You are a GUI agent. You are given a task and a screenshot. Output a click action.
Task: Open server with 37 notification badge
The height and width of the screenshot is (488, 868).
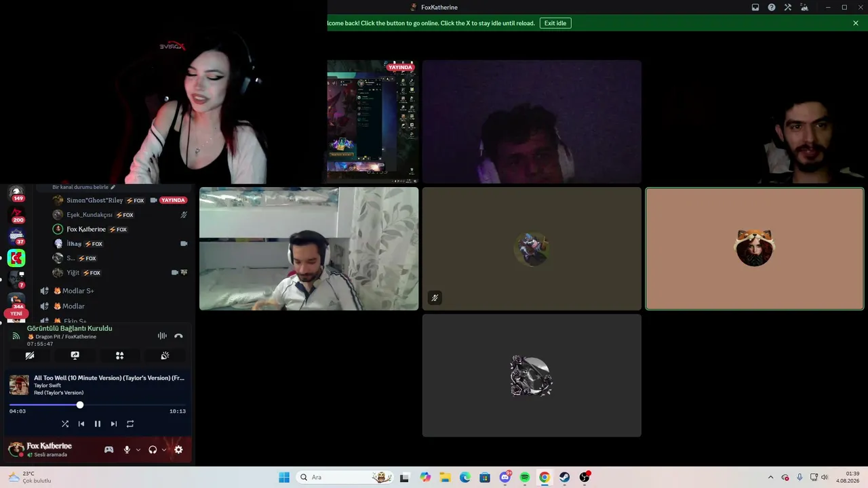[x=16, y=237]
